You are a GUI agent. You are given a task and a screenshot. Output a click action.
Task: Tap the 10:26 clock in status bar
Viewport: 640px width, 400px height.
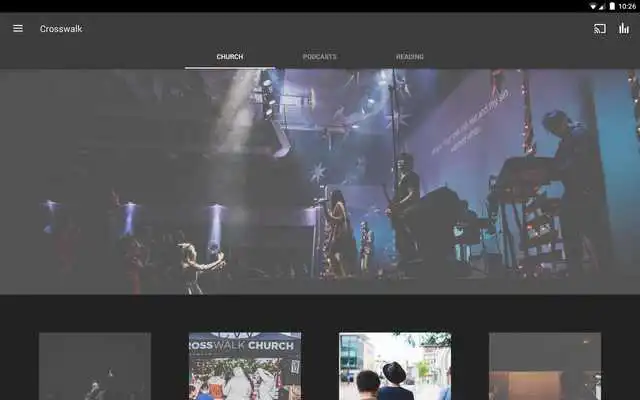tap(627, 6)
